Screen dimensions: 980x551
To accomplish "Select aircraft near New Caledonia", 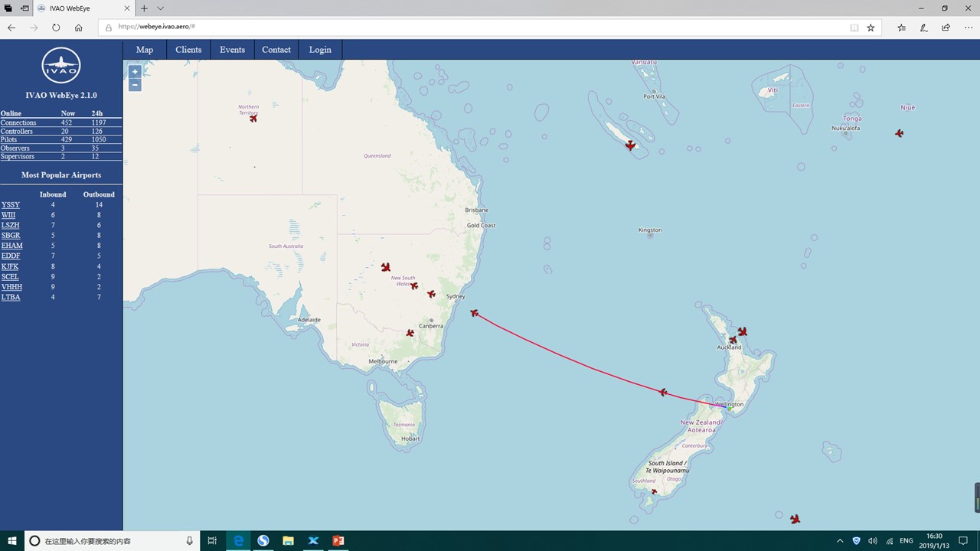I will [x=630, y=145].
